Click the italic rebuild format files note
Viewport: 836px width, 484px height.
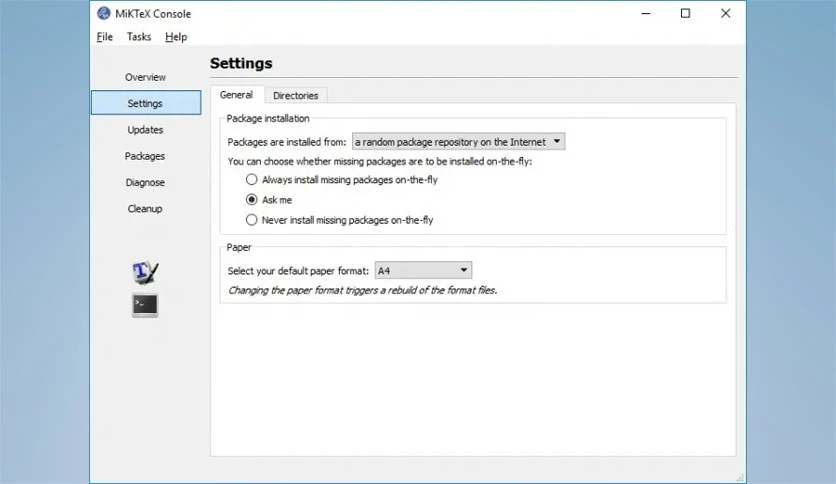point(363,291)
